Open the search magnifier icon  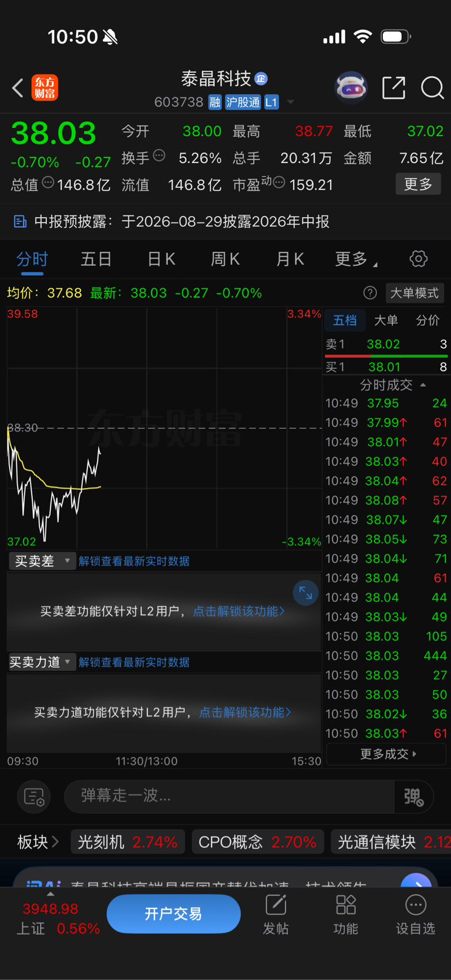[x=432, y=88]
